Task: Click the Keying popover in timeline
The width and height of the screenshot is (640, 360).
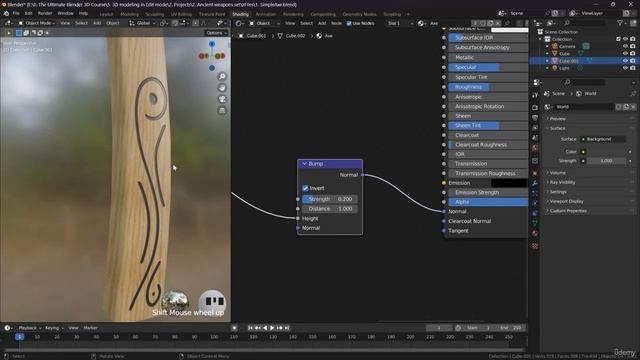Action: pos(53,328)
